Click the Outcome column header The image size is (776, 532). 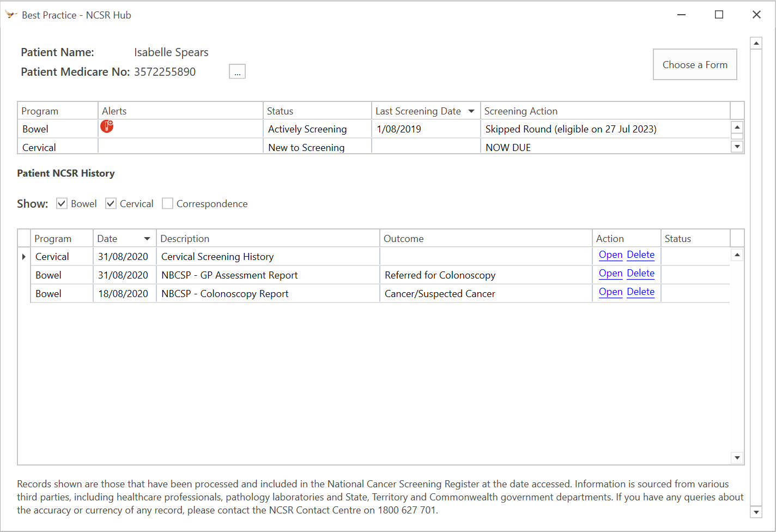click(x=486, y=239)
